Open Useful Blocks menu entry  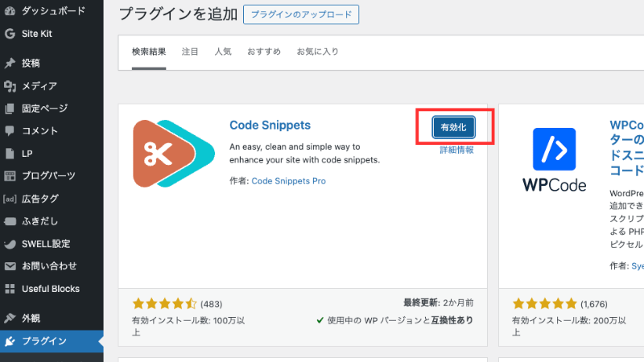pos(51,289)
